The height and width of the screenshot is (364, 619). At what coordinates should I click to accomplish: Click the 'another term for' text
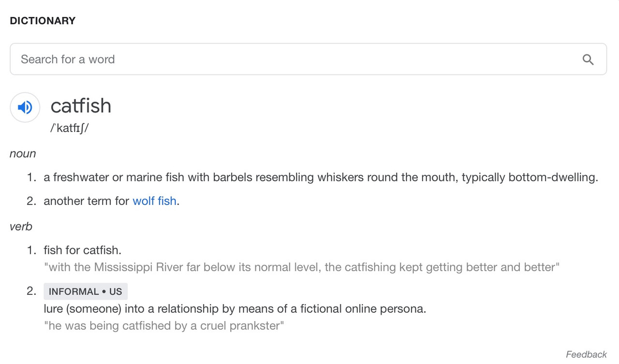(87, 201)
